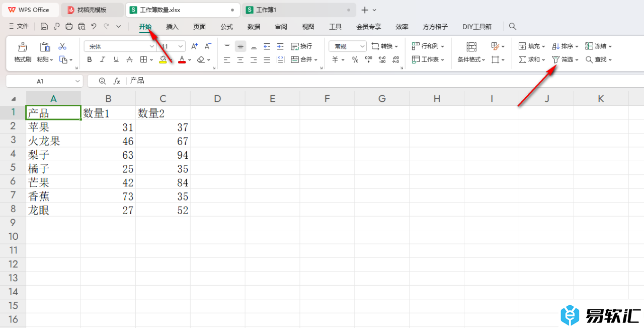Click the Borders grid icon
The height and width of the screenshot is (328, 644).
click(x=143, y=59)
